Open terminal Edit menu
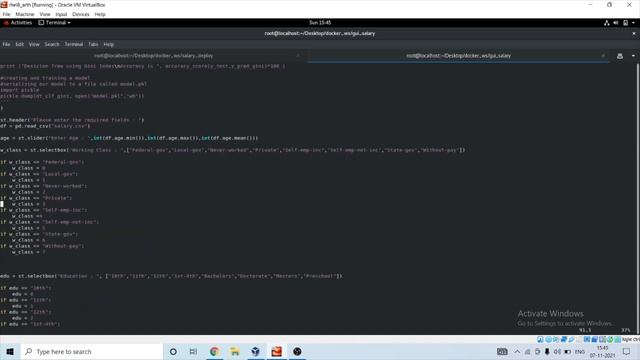Screen dimensions: 640x360 tap(20, 44)
